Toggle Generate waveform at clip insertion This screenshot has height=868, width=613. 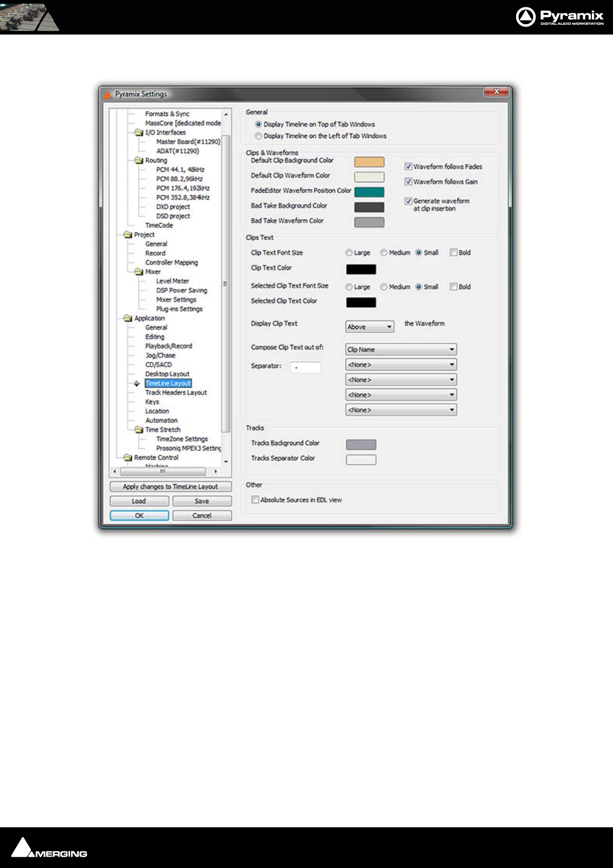tap(408, 201)
